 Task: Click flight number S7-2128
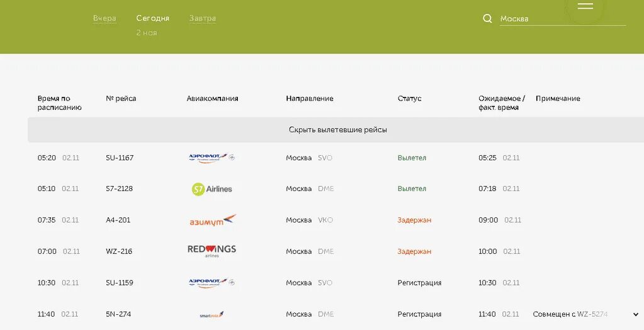(x=119, y=189)
